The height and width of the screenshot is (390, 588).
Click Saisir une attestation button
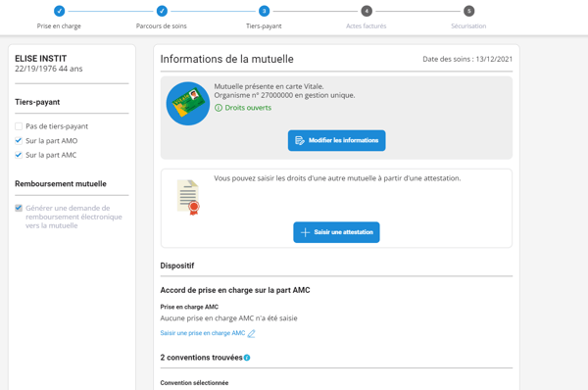pyautogui.click(x=336, y=232)
